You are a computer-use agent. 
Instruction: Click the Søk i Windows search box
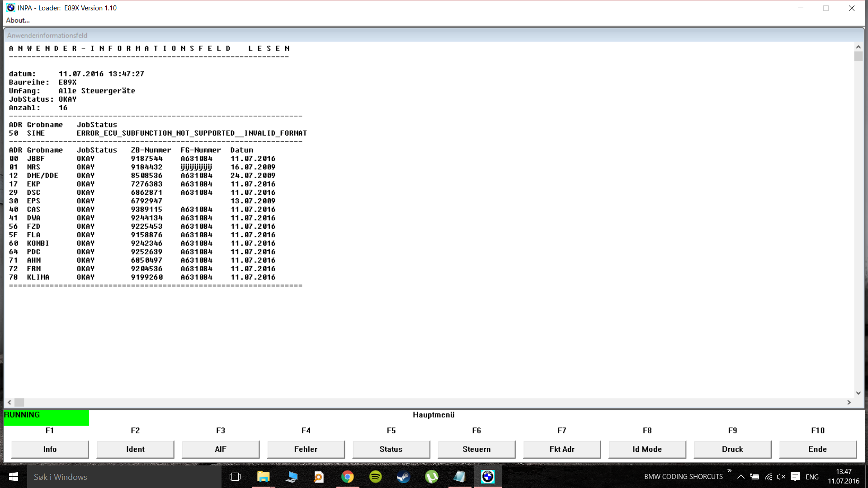[x=124, y=477]
